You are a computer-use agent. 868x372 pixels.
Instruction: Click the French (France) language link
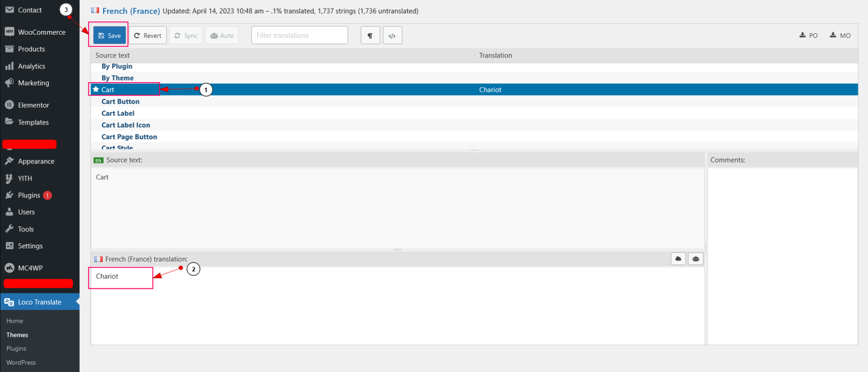coord(131,11)
